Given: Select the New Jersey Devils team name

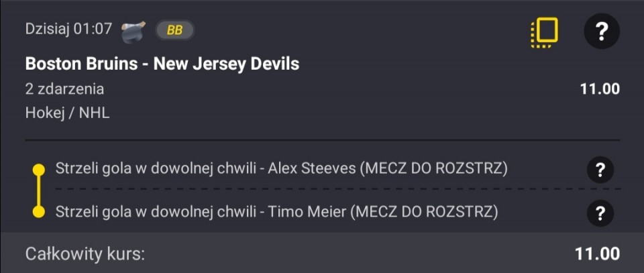Looking at the screenshot, I should pos(227,64).
